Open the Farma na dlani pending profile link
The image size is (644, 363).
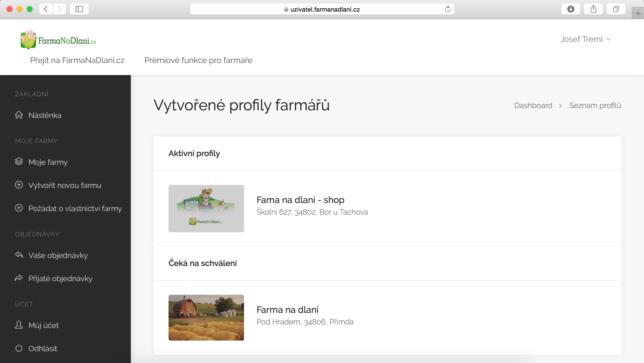[x=288, y=310]
